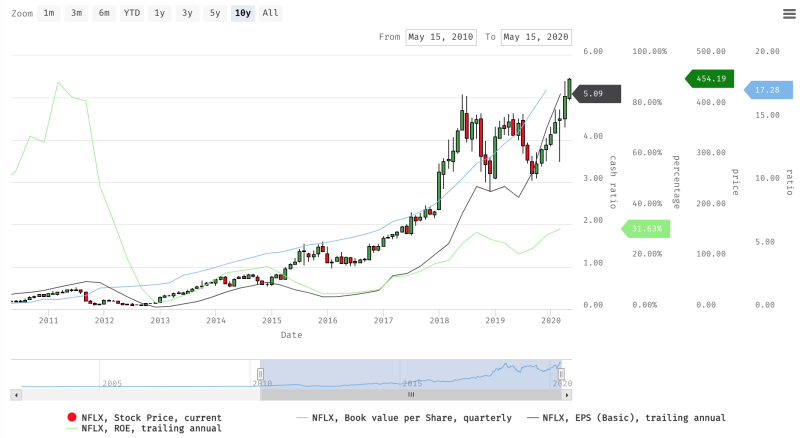800x438 pixels.
Task: Click navigator left range handle
Action: coord(260,375)
